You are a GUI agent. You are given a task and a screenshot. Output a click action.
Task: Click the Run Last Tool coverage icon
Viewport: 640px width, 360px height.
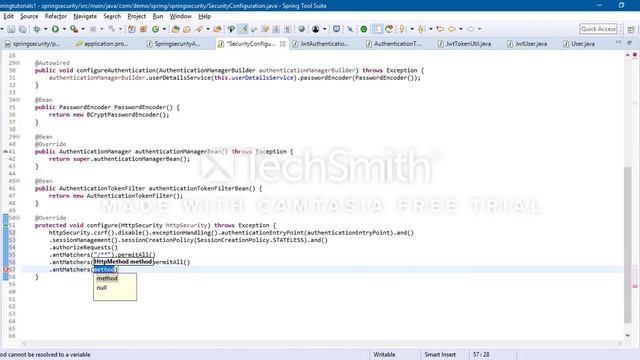74,29
